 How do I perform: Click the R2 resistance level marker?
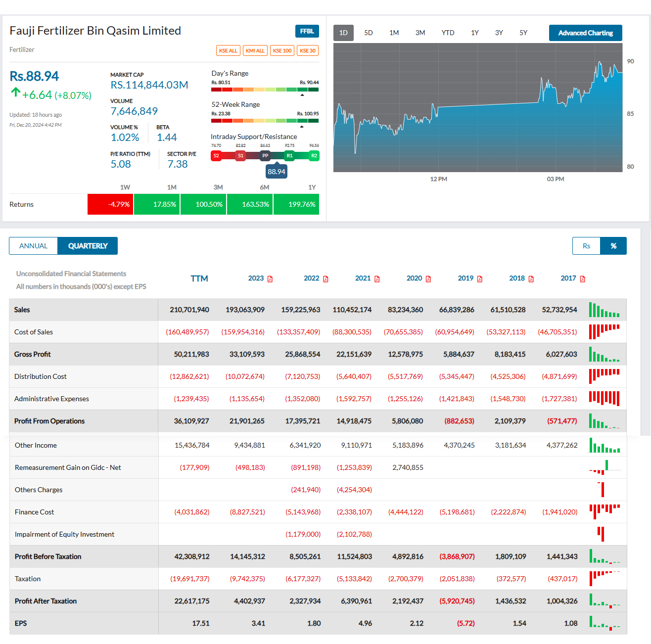pos(314,156)
